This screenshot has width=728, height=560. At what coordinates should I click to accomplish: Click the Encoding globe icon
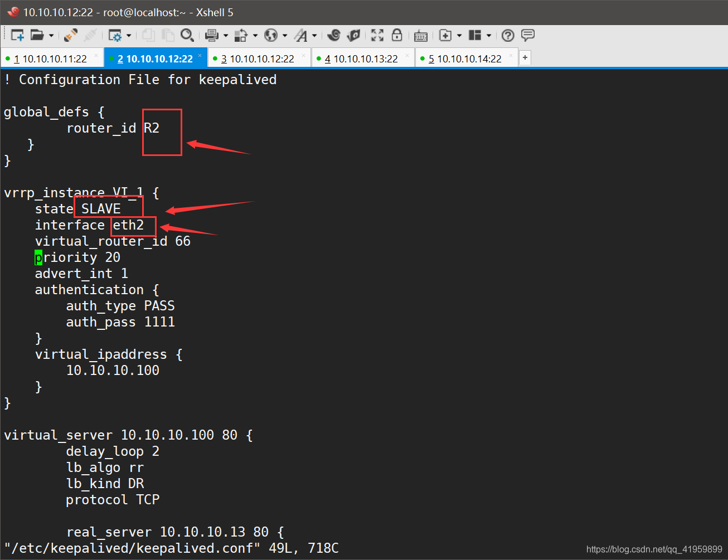[x=271, y=35]
